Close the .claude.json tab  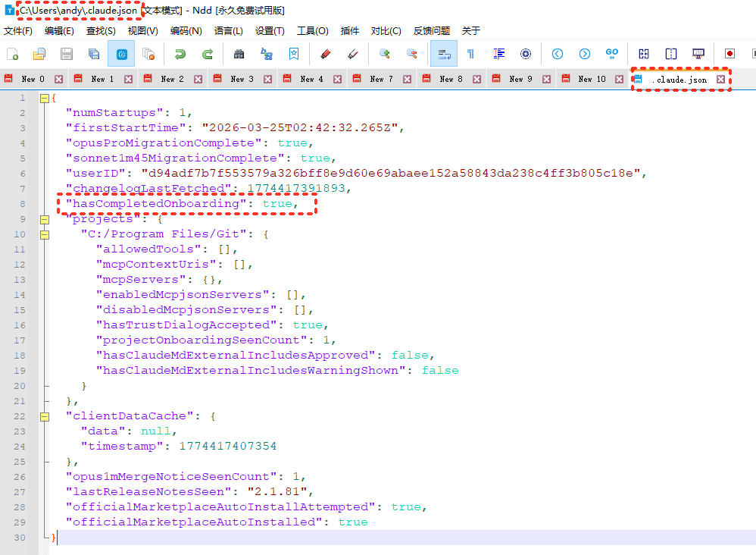click(x=721, y=79)
